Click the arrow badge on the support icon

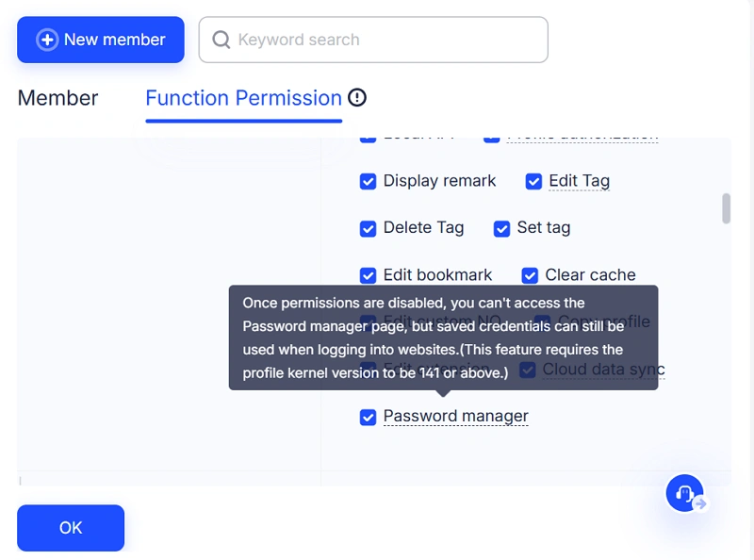(699, 506)
